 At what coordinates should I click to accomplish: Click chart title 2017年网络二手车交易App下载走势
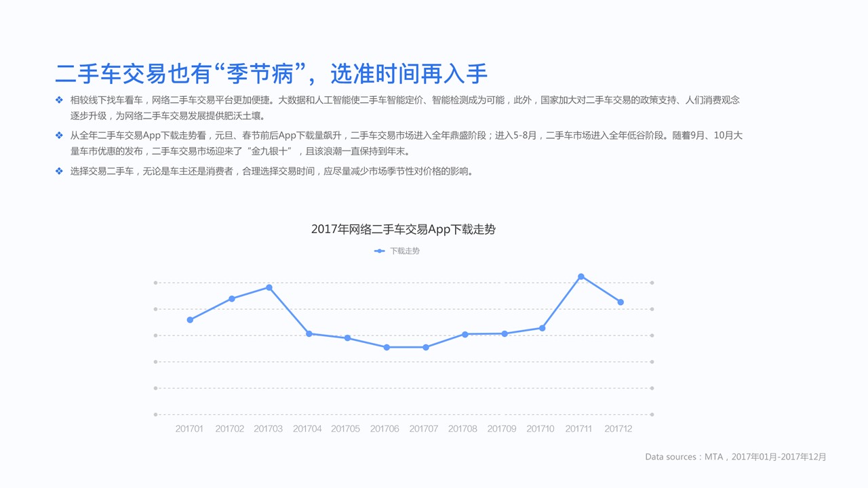tap(403, 229)
